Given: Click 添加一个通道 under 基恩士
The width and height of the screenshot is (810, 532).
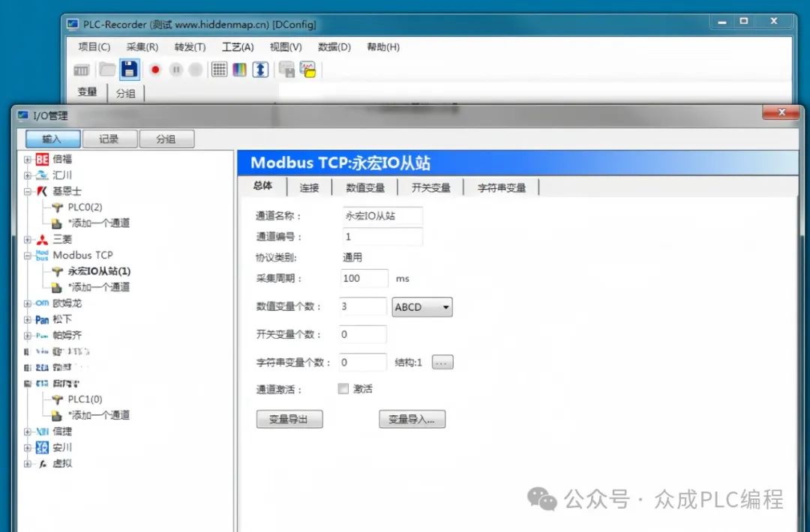Looking at the screenshot, I should [x=98, y=223].
